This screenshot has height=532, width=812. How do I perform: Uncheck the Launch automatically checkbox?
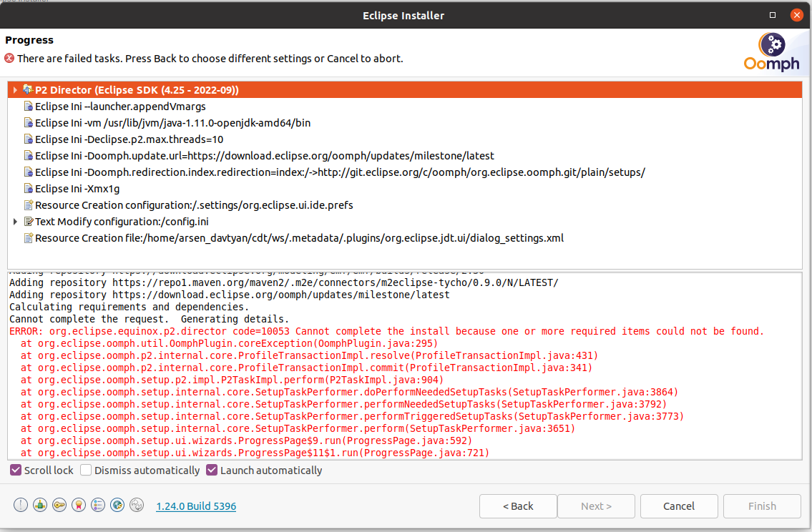click(212, 470)
